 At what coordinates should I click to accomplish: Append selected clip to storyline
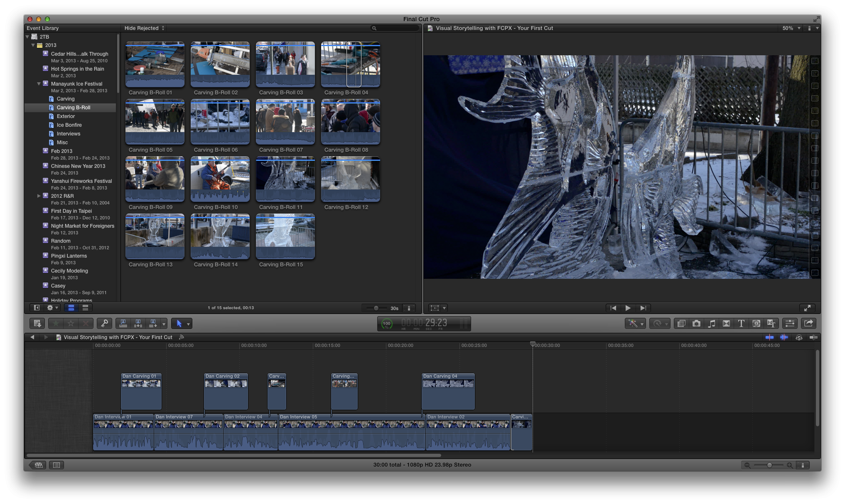click(x=153, y=323)
